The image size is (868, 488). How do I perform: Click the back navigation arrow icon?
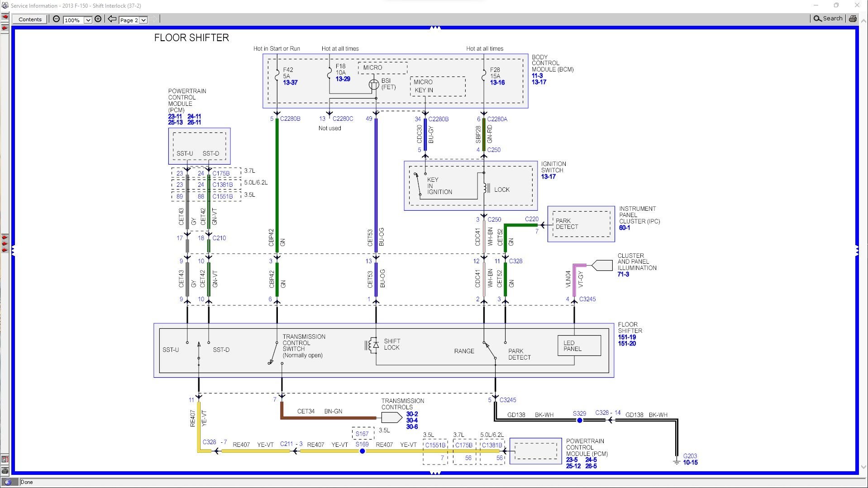click(112, 19)
